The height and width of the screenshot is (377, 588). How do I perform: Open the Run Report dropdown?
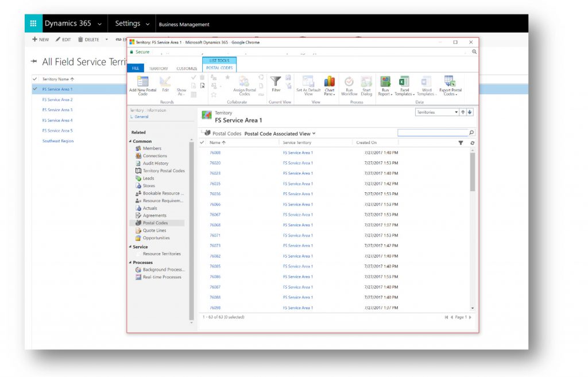(x=385, y=86)
